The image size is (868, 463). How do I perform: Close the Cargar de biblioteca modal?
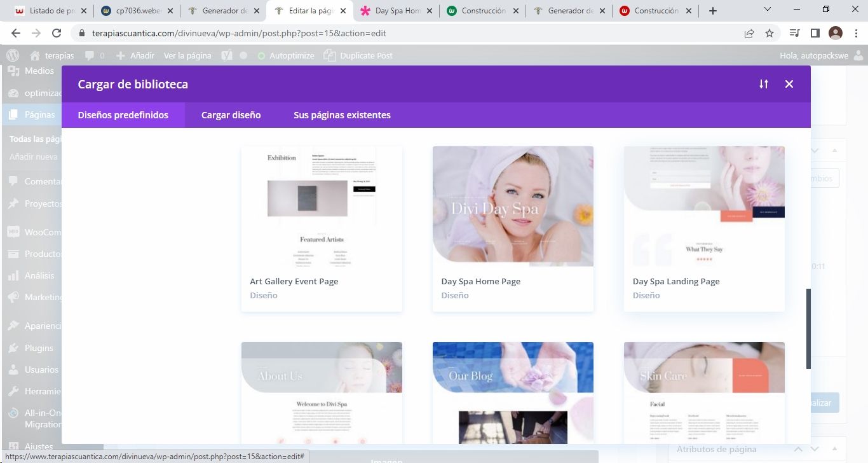pos(789,84)
